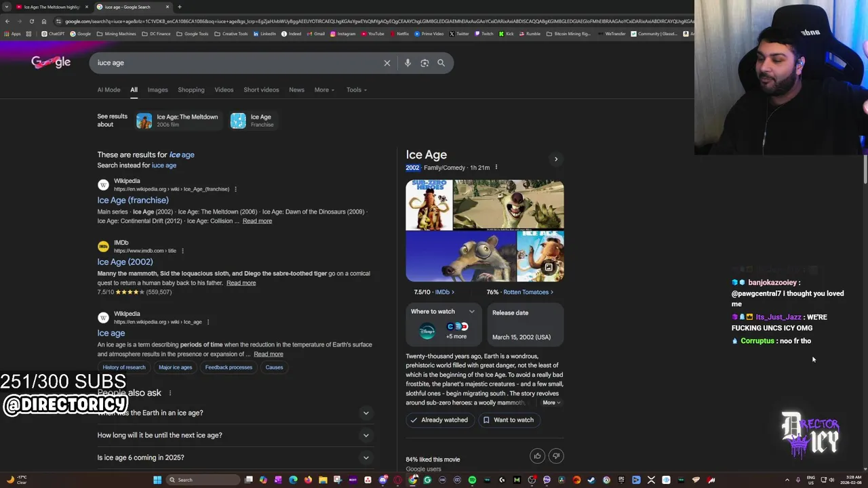Open the ChatGPT bookmark
868x488 pixels.
pos(54,34)
